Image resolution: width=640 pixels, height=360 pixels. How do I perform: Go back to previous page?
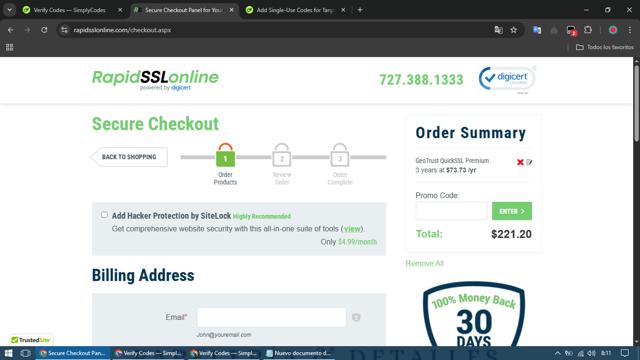point(11,30)
